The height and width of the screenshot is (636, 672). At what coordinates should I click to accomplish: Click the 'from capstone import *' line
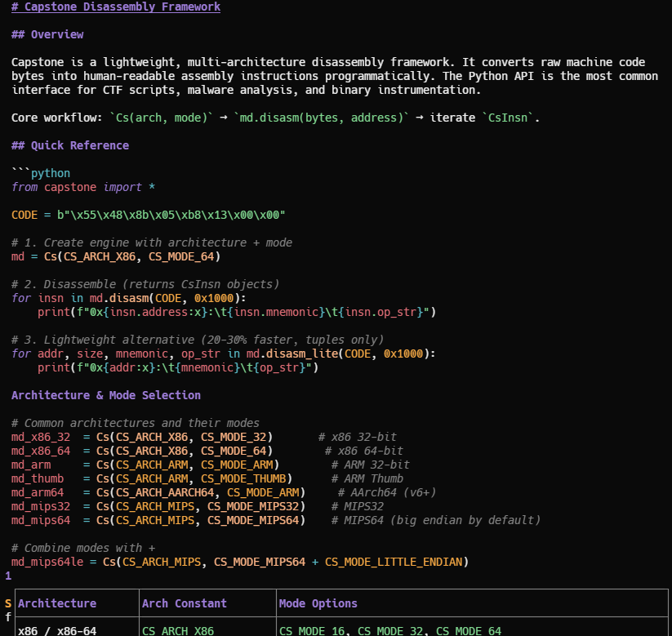click(x=83, y=187)
